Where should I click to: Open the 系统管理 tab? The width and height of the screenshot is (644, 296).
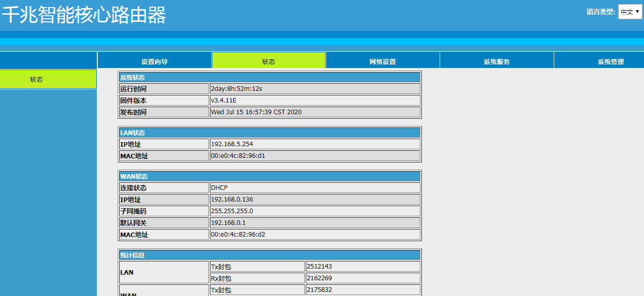click(x=611, y=61)
